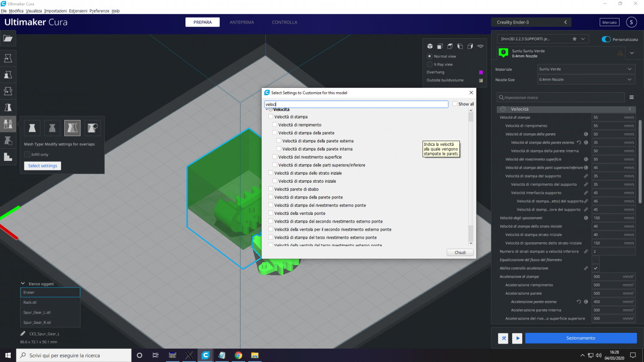Screen dimensions: 644x362
Task: Collapse the Elenco oggetti list
Action: tap(23, 284)
